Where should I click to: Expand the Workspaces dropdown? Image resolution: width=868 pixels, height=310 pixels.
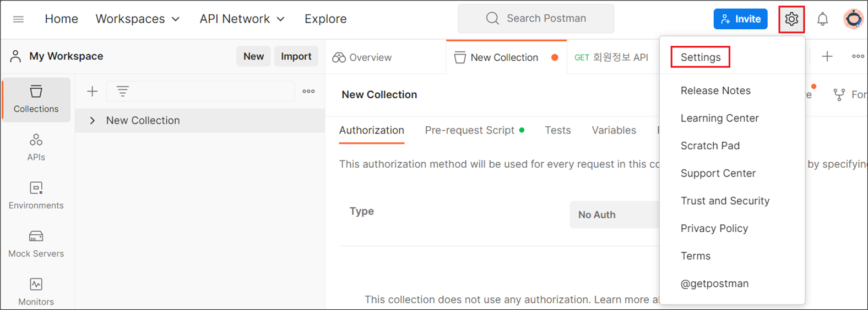click(x=138, y=19)
